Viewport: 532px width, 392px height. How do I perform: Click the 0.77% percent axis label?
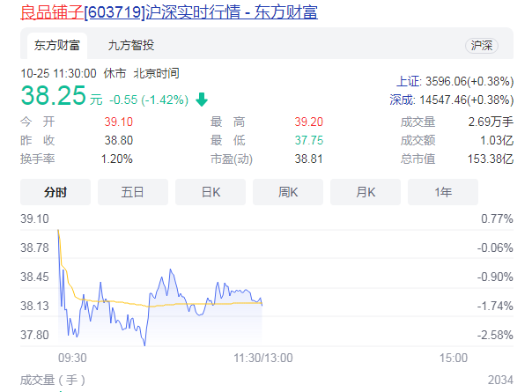pyautogui.click(x=497, y=218)
